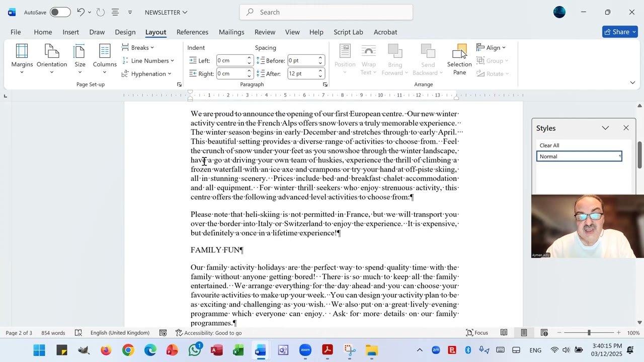The height and width of the screenshot is (362, 644).
Task: Open the Orientation menu
Action: point(52,59)
